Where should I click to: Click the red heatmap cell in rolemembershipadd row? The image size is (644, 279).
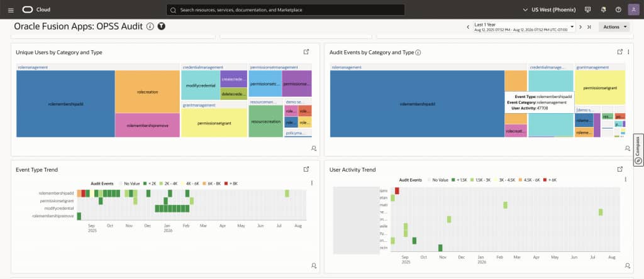[x=84, y=194]
